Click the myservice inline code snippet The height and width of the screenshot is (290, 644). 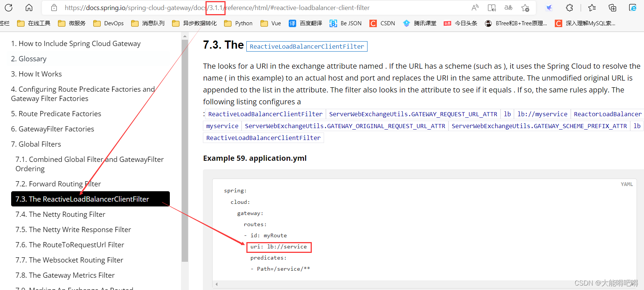pos(222,126)
